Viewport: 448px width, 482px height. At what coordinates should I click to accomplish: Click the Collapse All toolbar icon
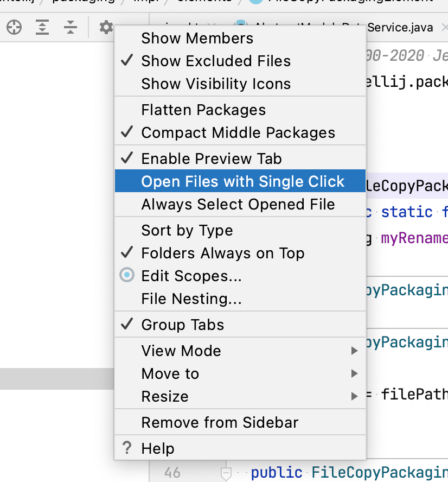pos(71,28)
